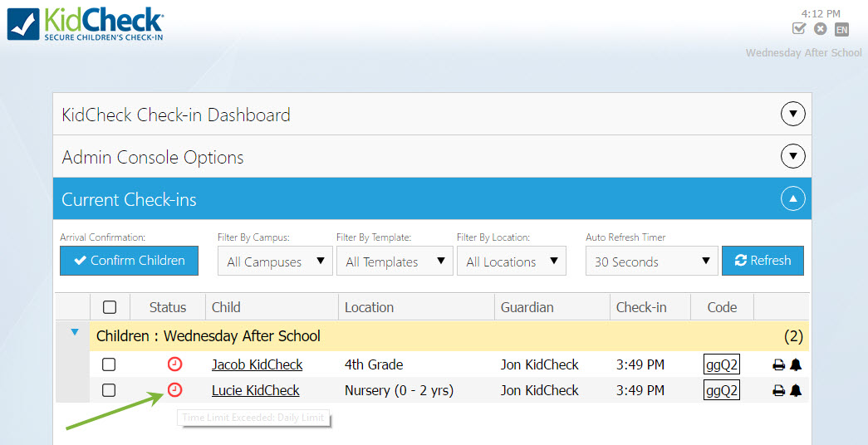Click bell alert icon for Jacob KidCheck

pyautogui.click(x=796, y=364)
